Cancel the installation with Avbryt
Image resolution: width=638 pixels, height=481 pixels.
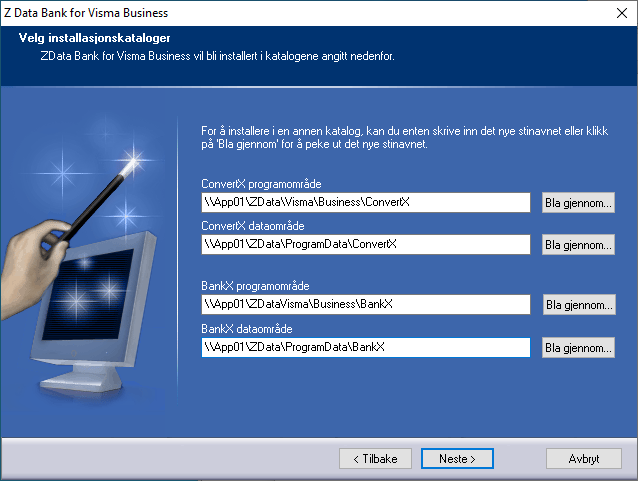coord(584,458)
